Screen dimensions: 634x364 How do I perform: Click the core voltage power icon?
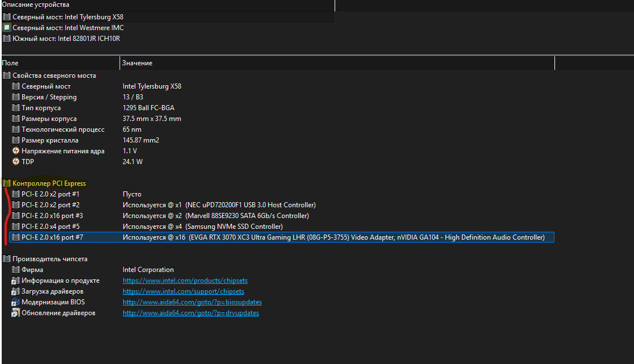click(16, 151)
